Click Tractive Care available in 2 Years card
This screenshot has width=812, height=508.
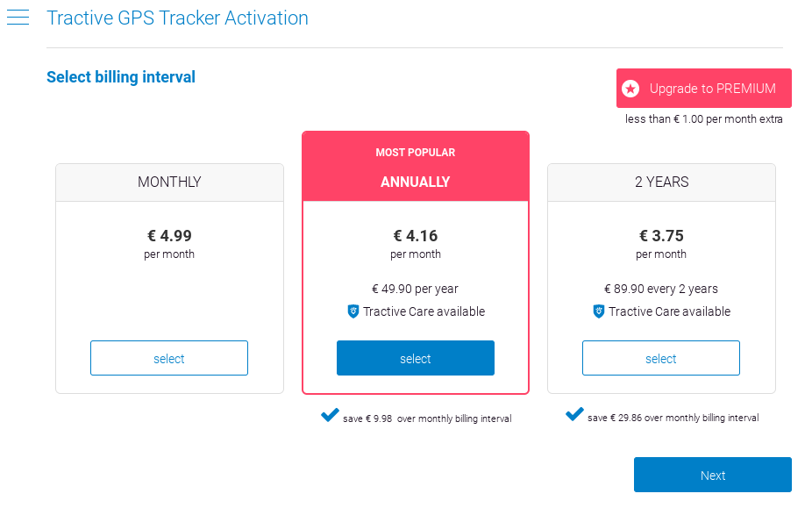click(x=669, y=311)
